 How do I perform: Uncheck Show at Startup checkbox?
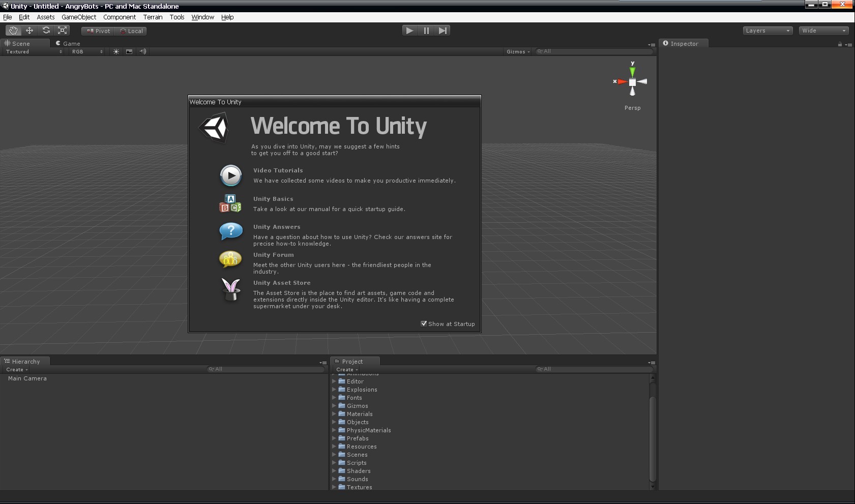pyautogui.click(x=424, y=323)
